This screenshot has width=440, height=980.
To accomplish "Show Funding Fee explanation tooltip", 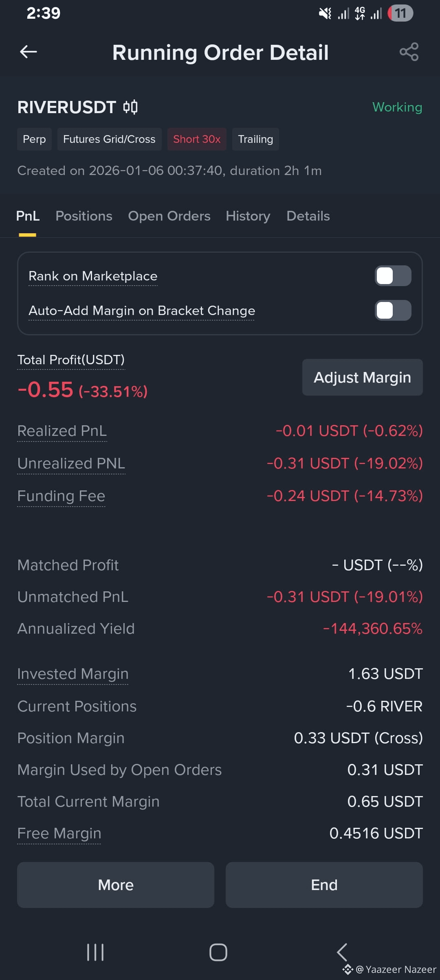I will coord(62,496).
